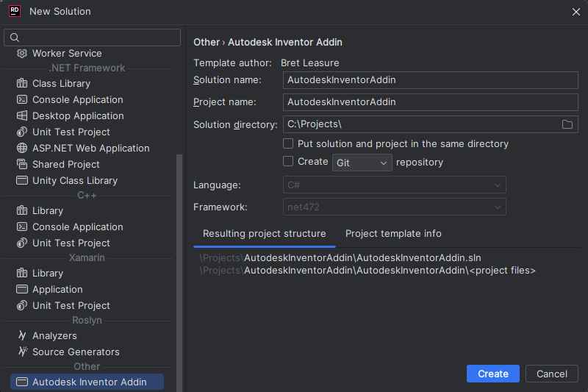Viewport: 588px width, 392px height.
Task: Click the template list scrollbar
Action: pyautogui.click(x=179, y=272)
